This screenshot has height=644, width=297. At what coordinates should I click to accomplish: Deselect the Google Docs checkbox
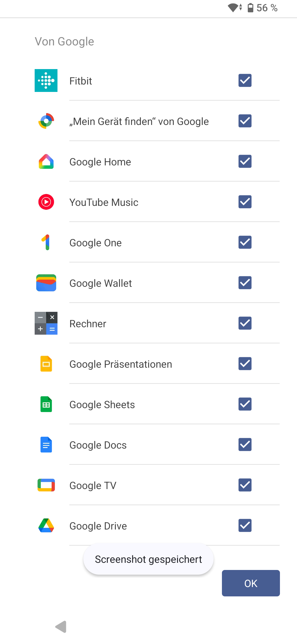pyautogui.click(x=245, y=445)
